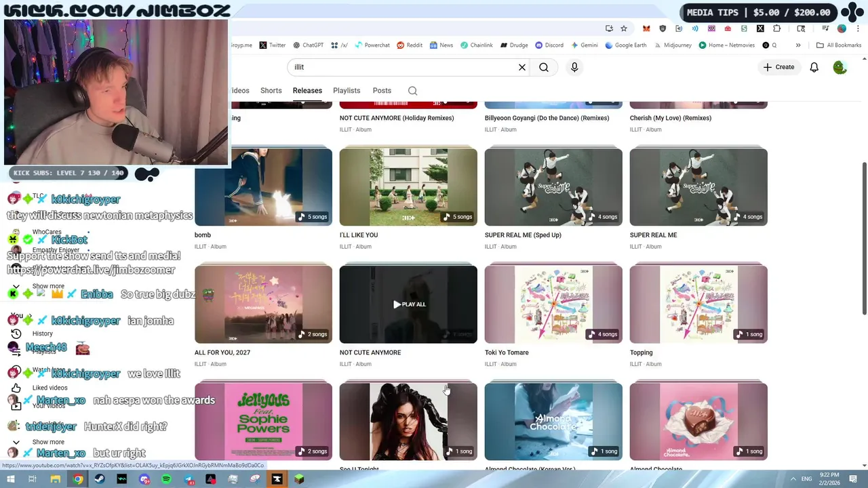868x488 pixels.
Task: Open the jellyous feat. Sophie Powers thumbnail
Action: coord(263,422)
